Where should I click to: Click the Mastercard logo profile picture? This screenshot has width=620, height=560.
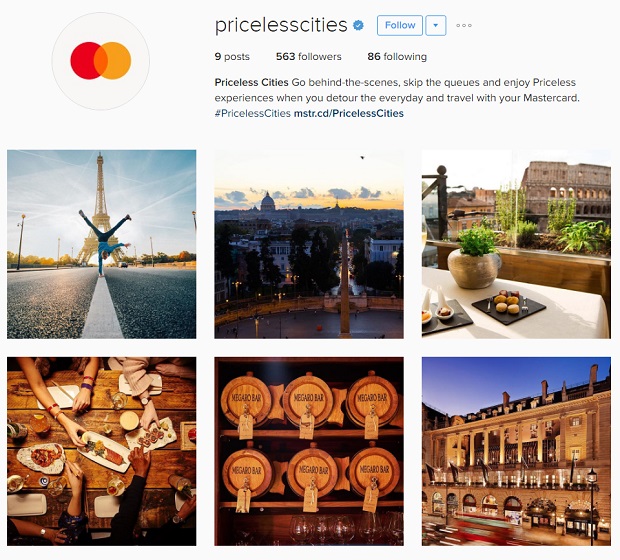[x=100, y=61]
